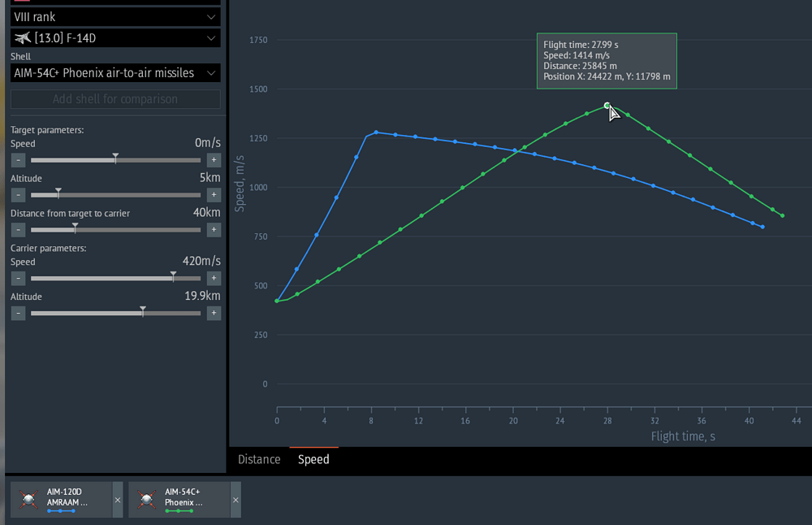The height and width of the screenshot is (525, 812).
Task: Switch to the Distance tab
Action: click(259, 460)
